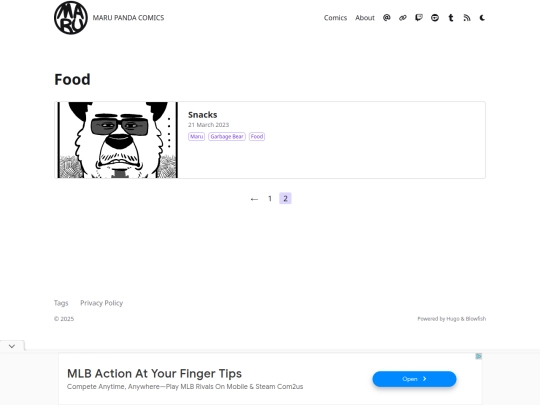Go to pagination page 1

click(x=270, y=198)
